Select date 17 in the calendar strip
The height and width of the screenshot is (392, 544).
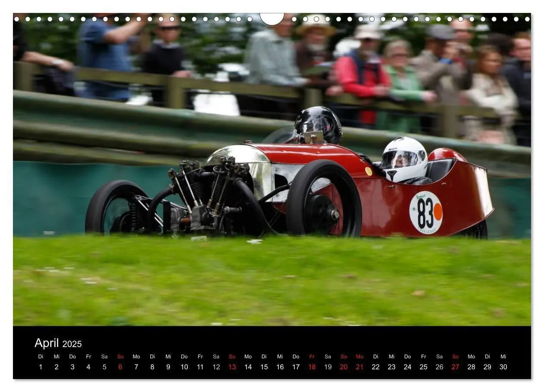[296, 367]
